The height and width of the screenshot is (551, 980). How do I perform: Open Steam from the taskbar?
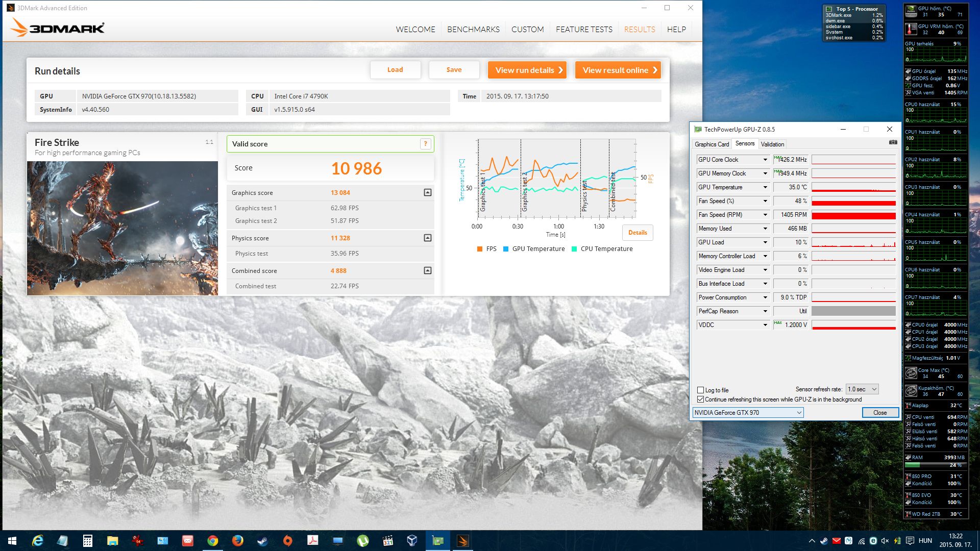pos(262,541)
